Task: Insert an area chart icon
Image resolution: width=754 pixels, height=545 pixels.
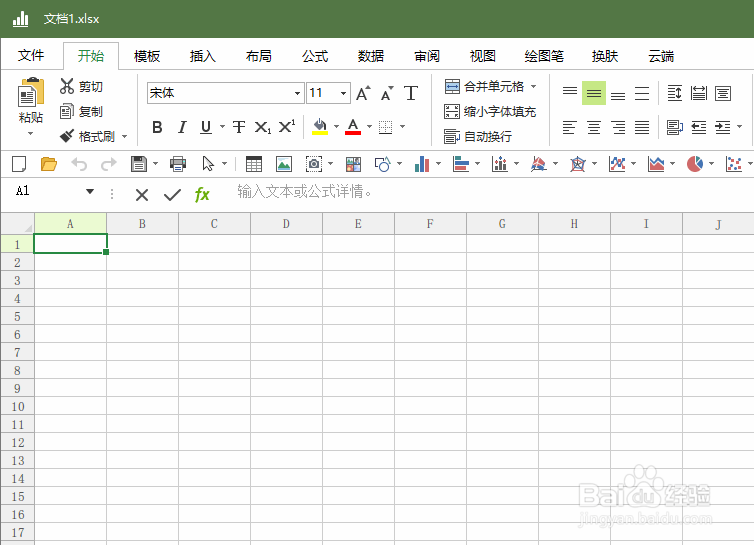Action: point(656,164)
